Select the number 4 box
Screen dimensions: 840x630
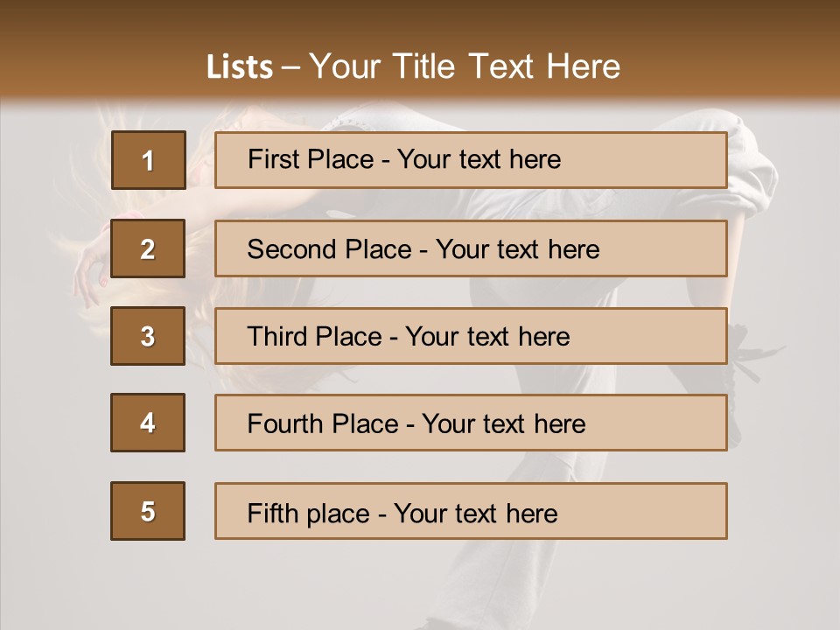coord(148,423)
